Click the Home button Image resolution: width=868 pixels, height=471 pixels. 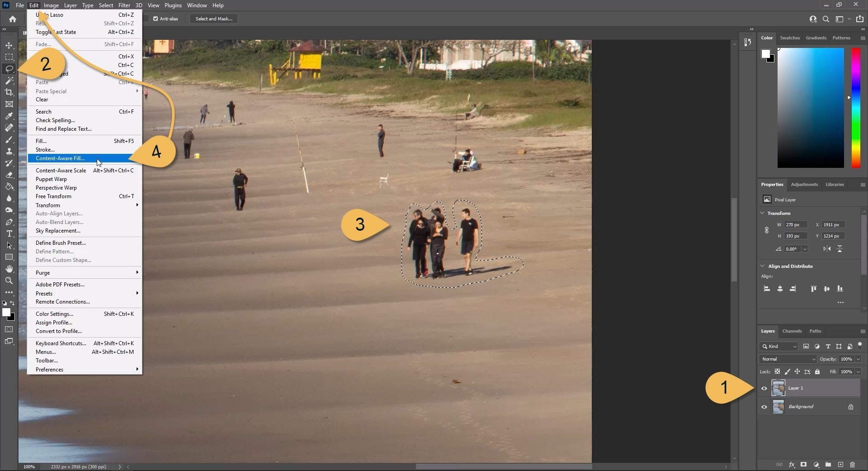coord(13,19)
